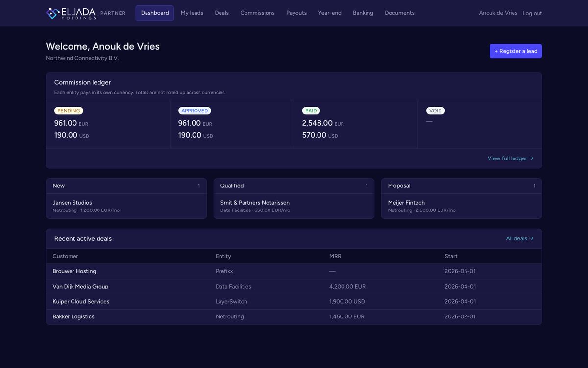Open the Payouts section

(296, 13)
